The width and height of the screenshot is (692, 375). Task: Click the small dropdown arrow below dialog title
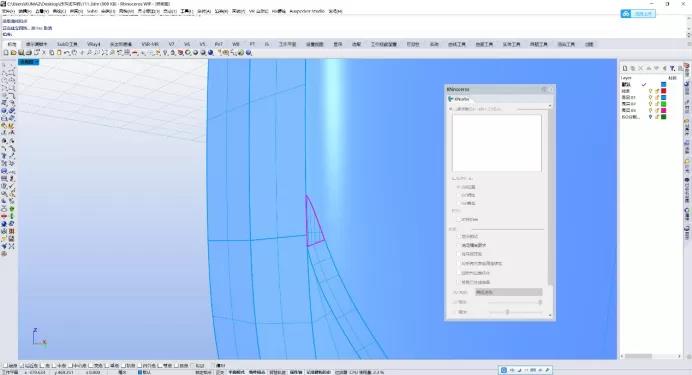[549, 106]
